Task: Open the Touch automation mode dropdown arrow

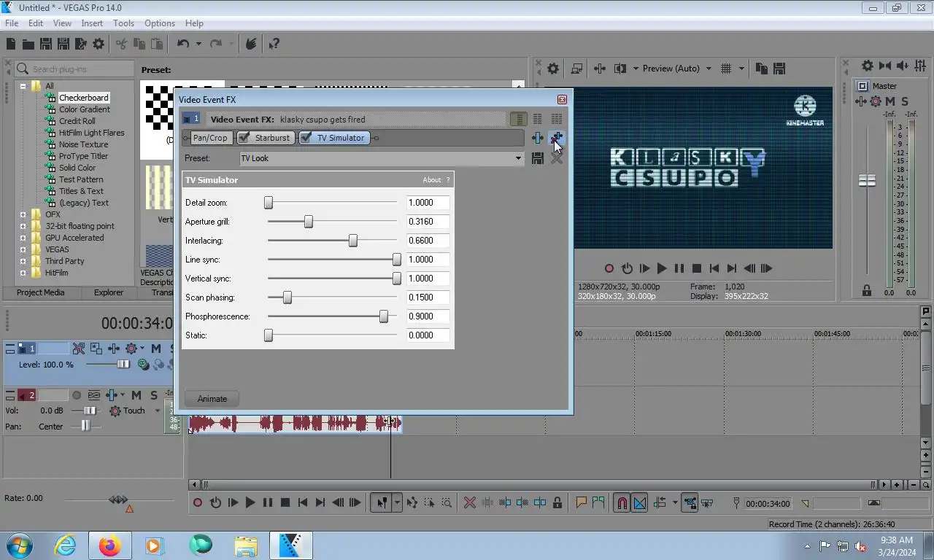Action: [157, 411]
